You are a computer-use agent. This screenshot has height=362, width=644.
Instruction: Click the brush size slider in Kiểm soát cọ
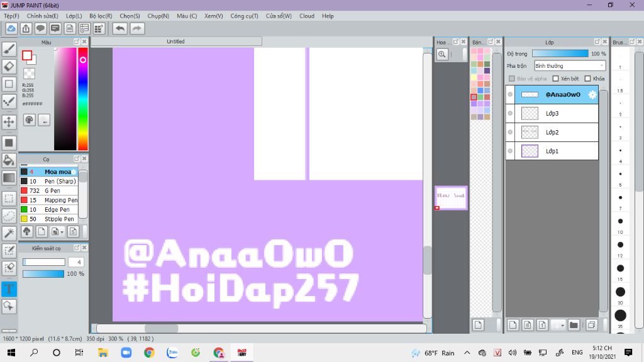[x=43, y=262]
